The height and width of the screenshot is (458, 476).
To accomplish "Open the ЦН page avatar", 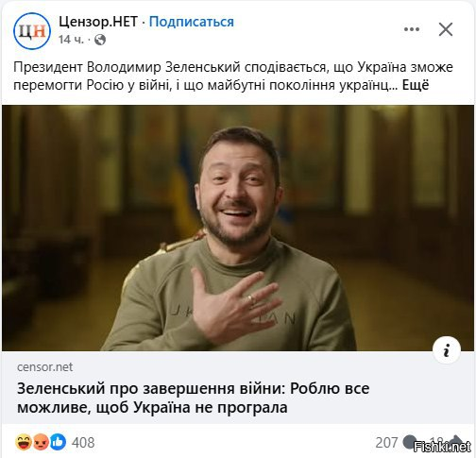I will pyautogui.click(x=32, y=31).
